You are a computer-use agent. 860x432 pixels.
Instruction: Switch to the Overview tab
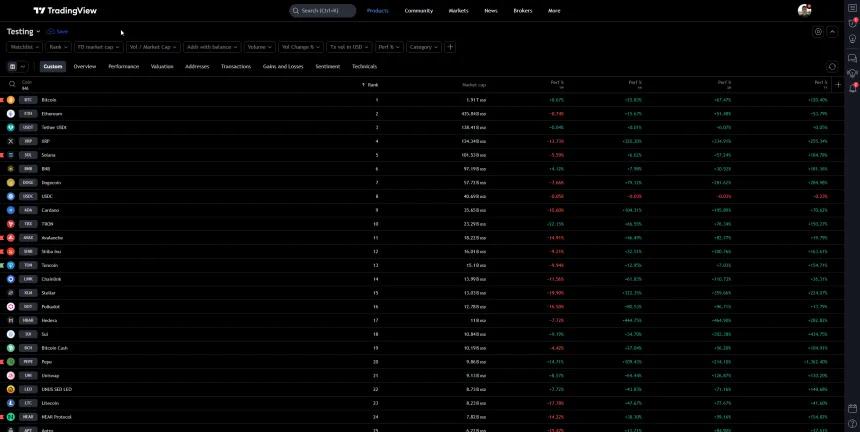click(x=84, y=66)
